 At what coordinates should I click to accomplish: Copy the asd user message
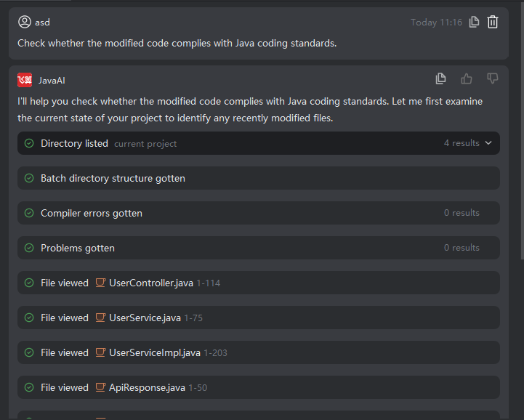[x=475, y=22]
